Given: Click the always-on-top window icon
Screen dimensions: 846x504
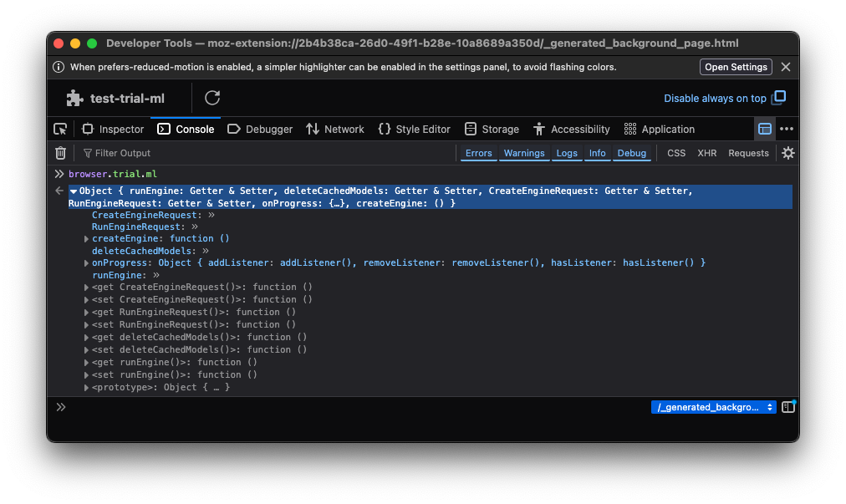Looking at the screenshot, I should tap(778, 98).
